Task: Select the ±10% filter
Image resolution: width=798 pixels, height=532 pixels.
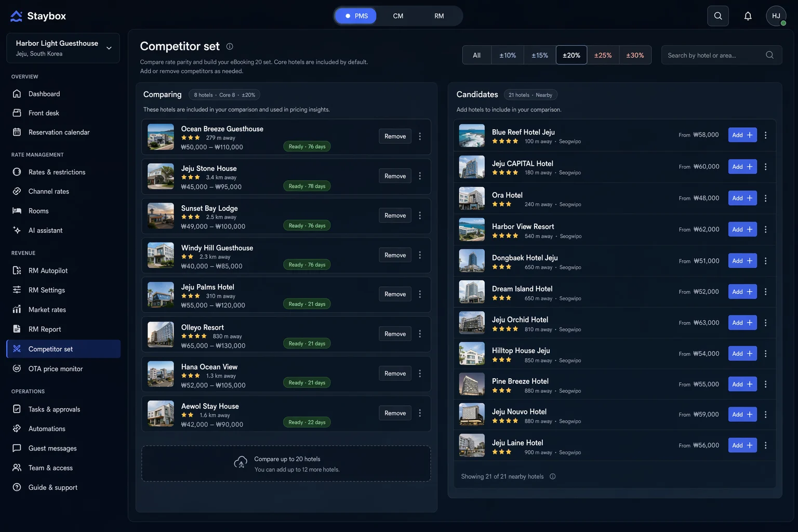Action: tap(508, 55)
